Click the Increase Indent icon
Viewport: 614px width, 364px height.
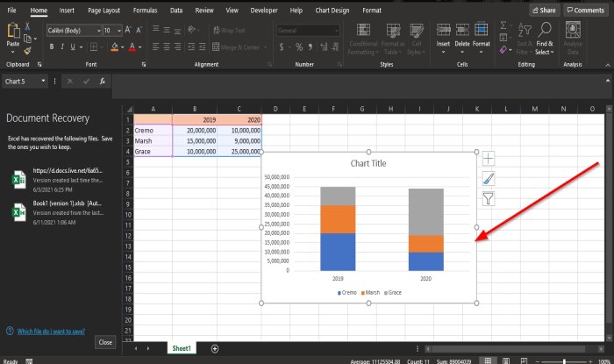tap(202, 47)
